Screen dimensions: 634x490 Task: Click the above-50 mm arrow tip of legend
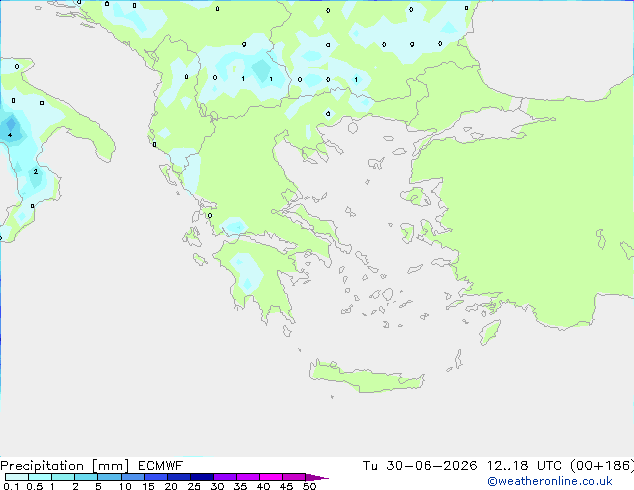(317, 477)
